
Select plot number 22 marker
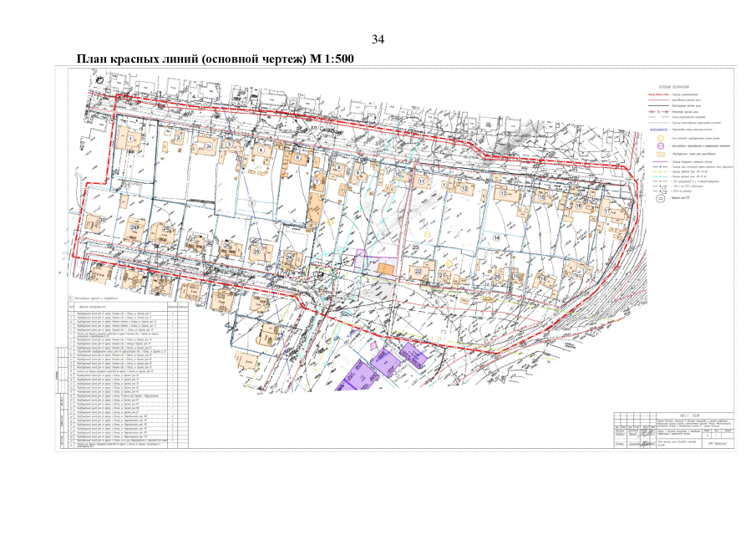(x=417, y=272)
